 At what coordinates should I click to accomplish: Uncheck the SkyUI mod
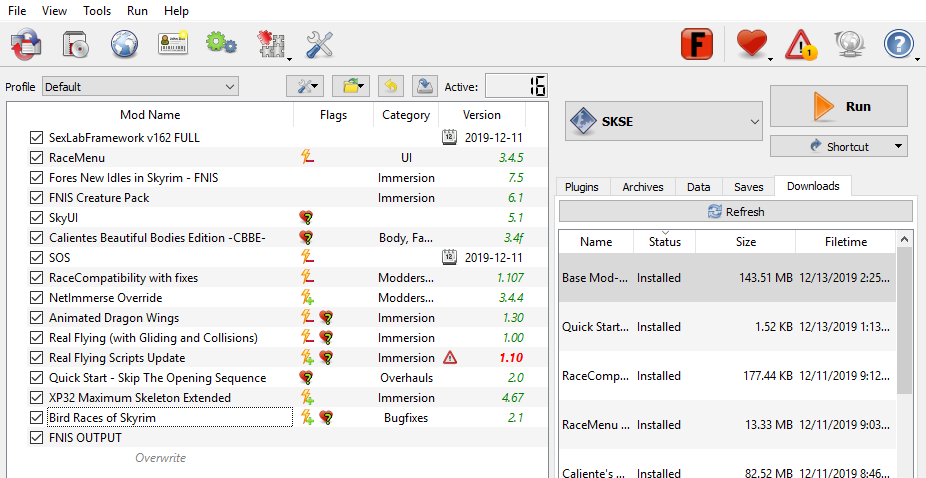(x=37, y=218)
